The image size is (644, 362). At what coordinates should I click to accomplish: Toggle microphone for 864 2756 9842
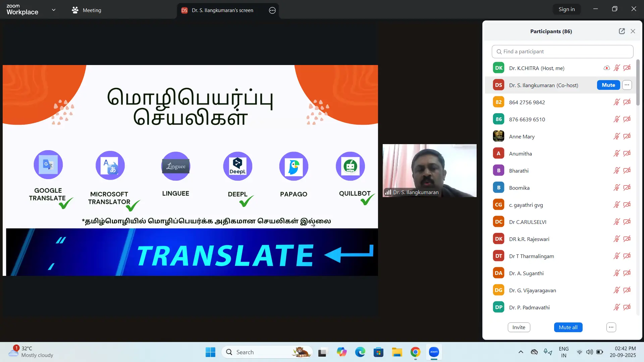[616, 102]
